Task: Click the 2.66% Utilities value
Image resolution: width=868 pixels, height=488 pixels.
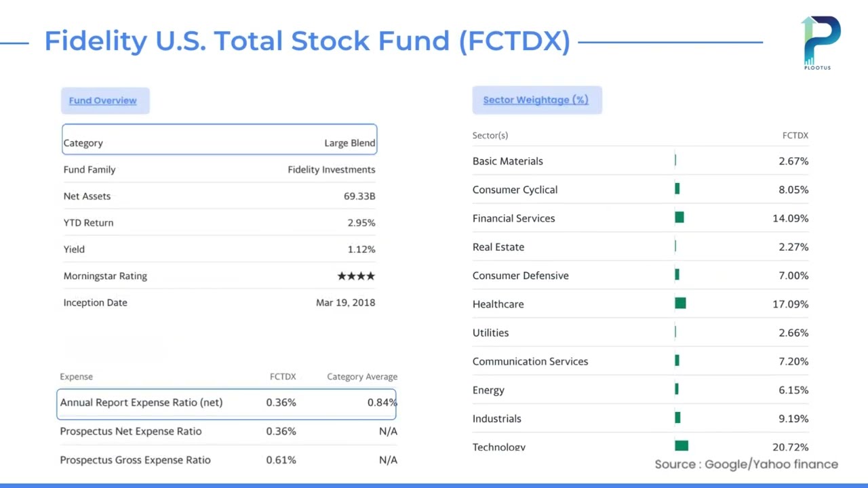Action: click(x=793, y=333)
